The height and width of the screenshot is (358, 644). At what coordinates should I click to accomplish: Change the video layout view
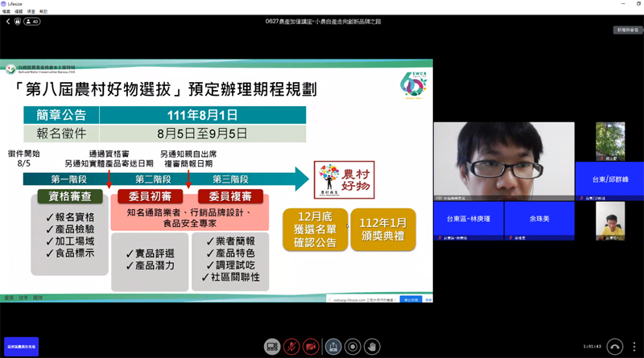(x=271, y=347)
